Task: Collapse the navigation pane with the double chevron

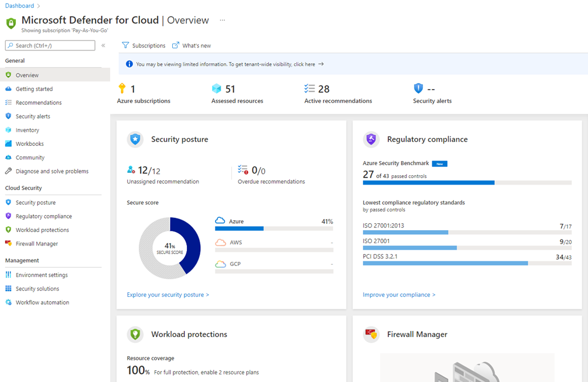Action: 103,45
